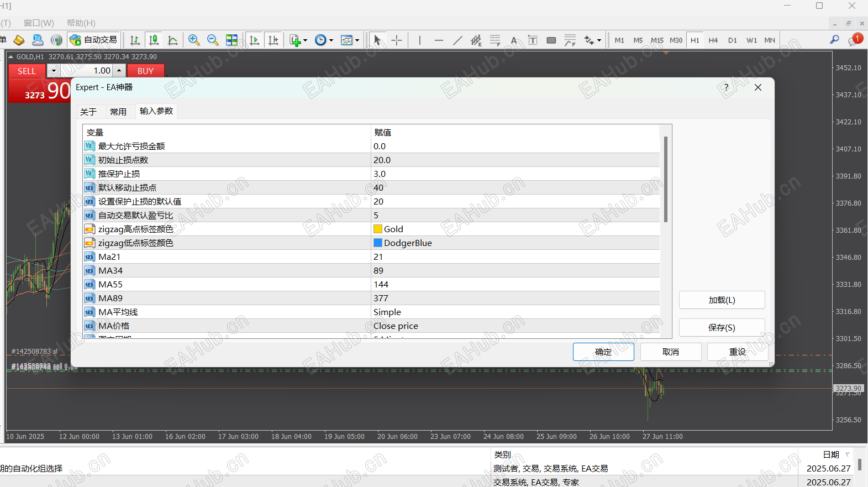Expand the periods dropdown arrow
Viewport: 868px width, 487px height.
point(331,40)
